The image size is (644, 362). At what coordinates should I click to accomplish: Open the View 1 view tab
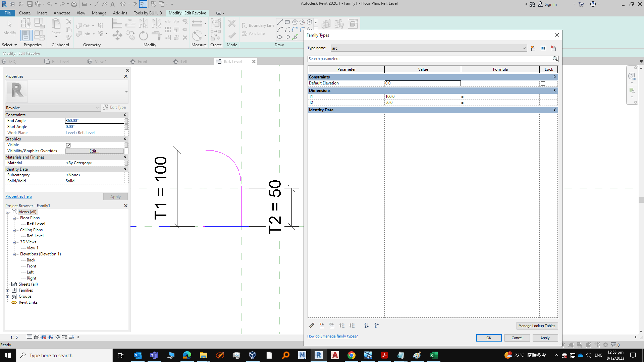tap(100, 61)
